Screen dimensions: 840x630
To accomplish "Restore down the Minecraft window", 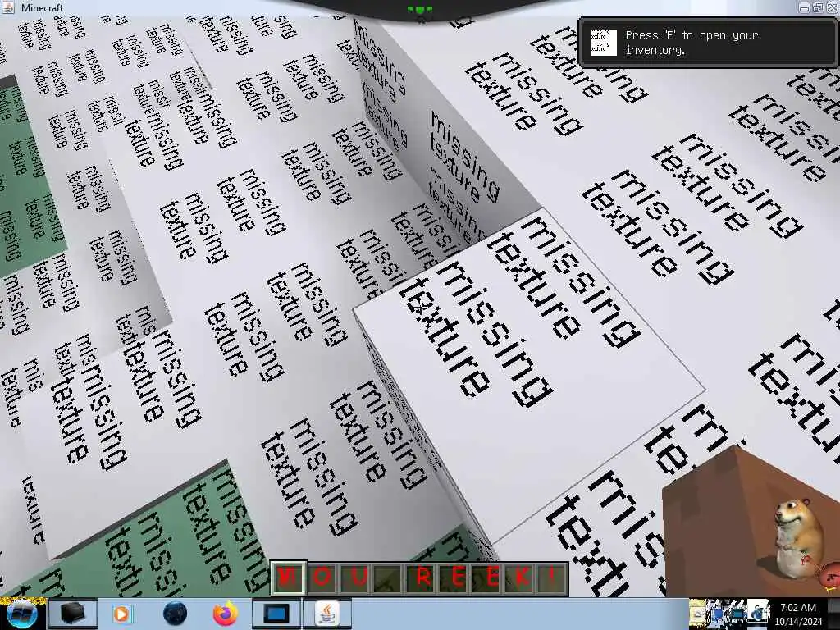I will tap(818, 7).
